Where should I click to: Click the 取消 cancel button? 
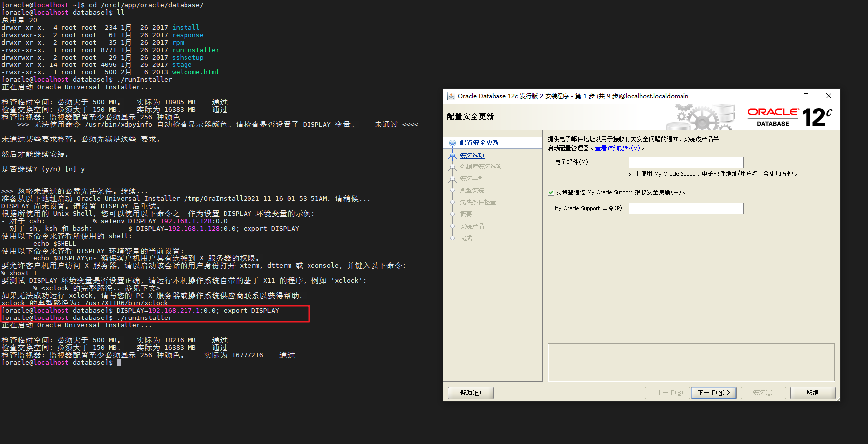tap(812, 393)
